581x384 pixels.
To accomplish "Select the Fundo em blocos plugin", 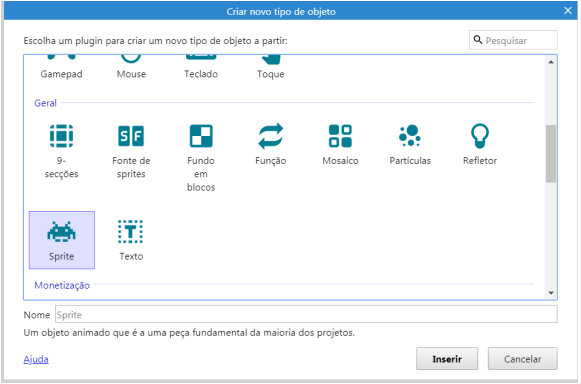I will click(x=201, y=157).
